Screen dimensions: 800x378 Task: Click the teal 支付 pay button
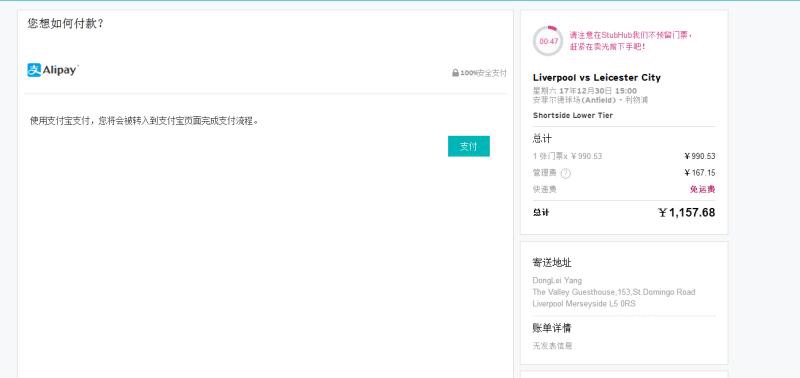(x=468, y=146)
